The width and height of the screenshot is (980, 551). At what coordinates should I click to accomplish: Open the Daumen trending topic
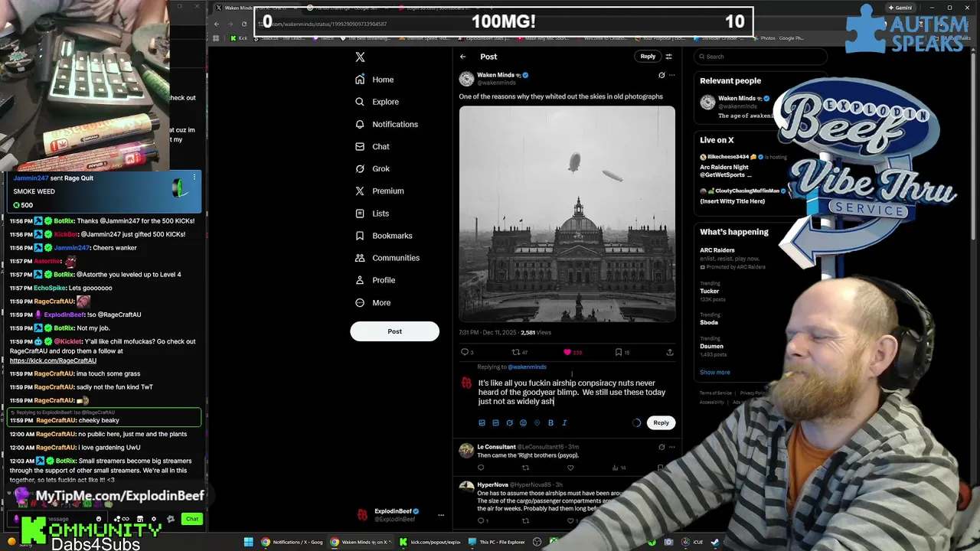pos(711,346)
